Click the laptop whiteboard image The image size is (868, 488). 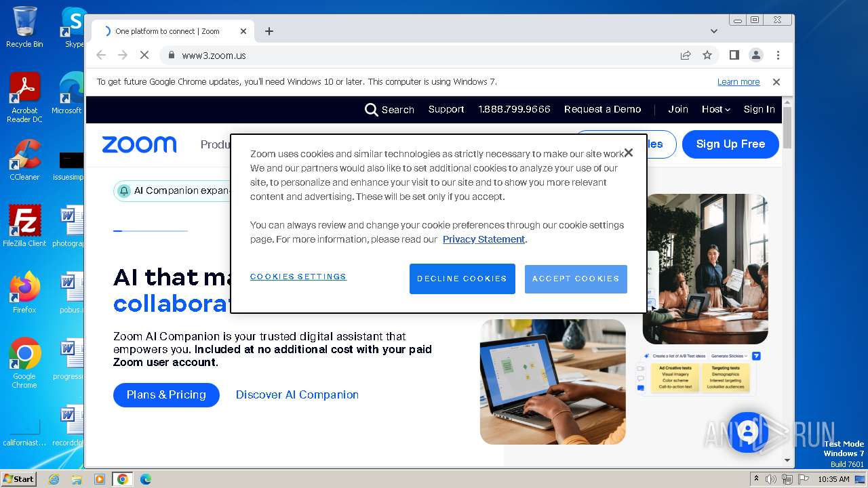(553, 382)
